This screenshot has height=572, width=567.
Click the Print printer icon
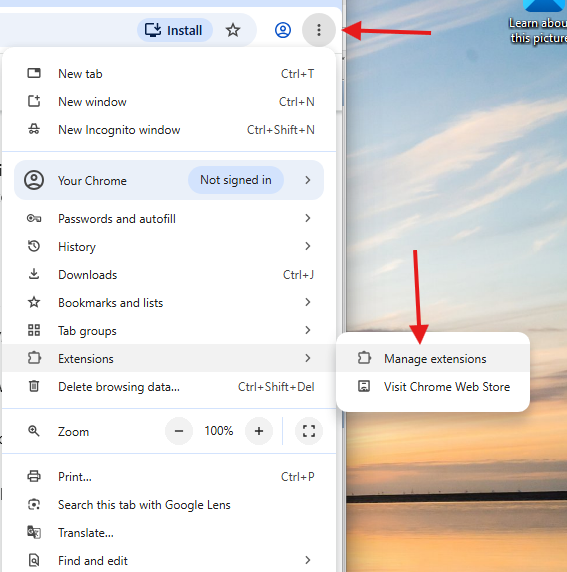(34, 476)
